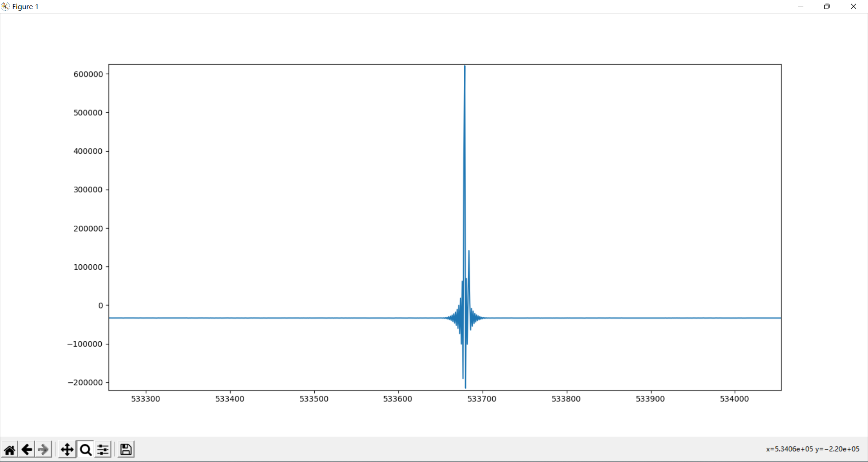Click the 533500 x-axis tick label
The height and width of the screenshot is (462, 868).
tap(314, 399)
